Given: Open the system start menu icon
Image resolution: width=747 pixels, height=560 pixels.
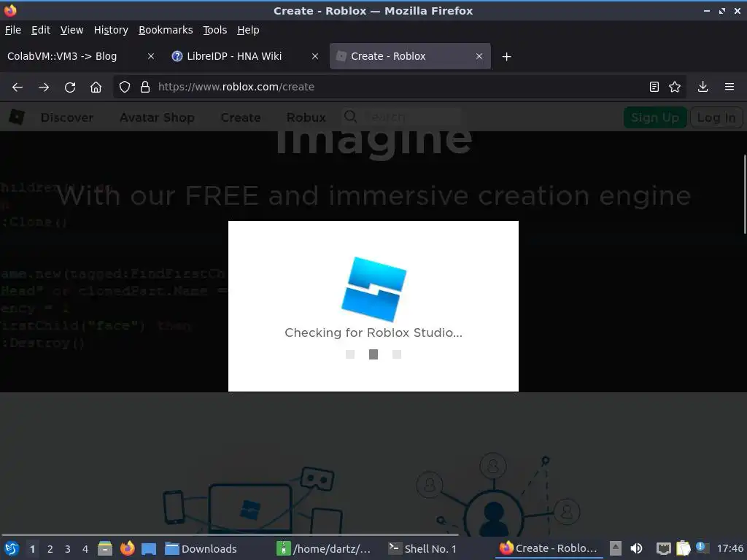Looking at the screenshot, I should click(x=12, y=548).
